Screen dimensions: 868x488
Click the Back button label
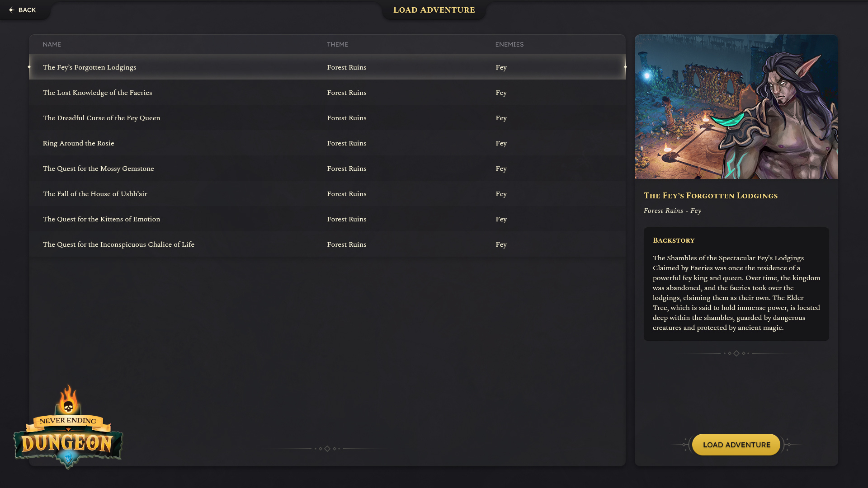coord(27,10)
